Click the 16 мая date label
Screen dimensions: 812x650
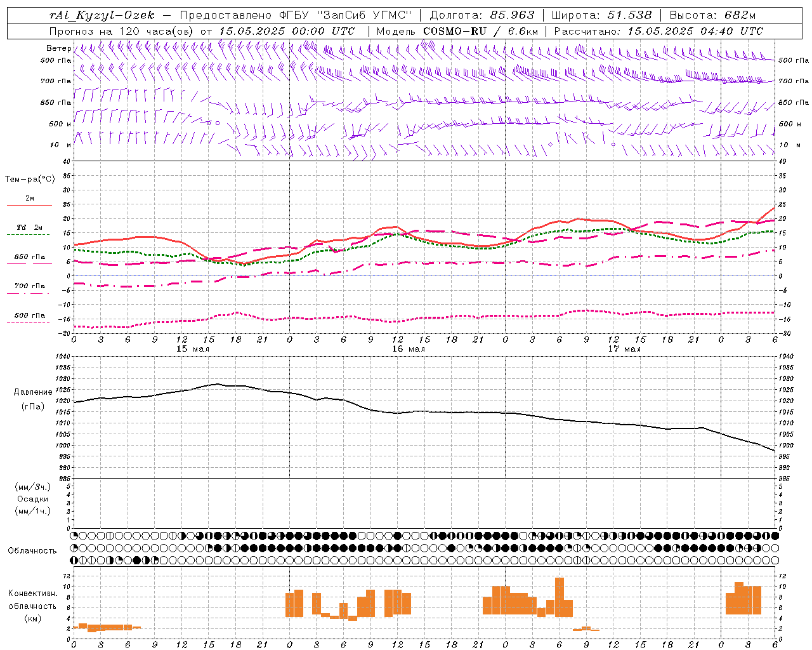[x=409, y=349]
